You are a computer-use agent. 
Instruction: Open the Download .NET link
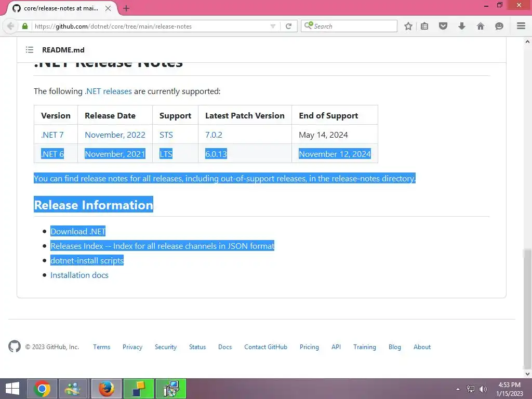pyautogui.click(x=78, y=231)
